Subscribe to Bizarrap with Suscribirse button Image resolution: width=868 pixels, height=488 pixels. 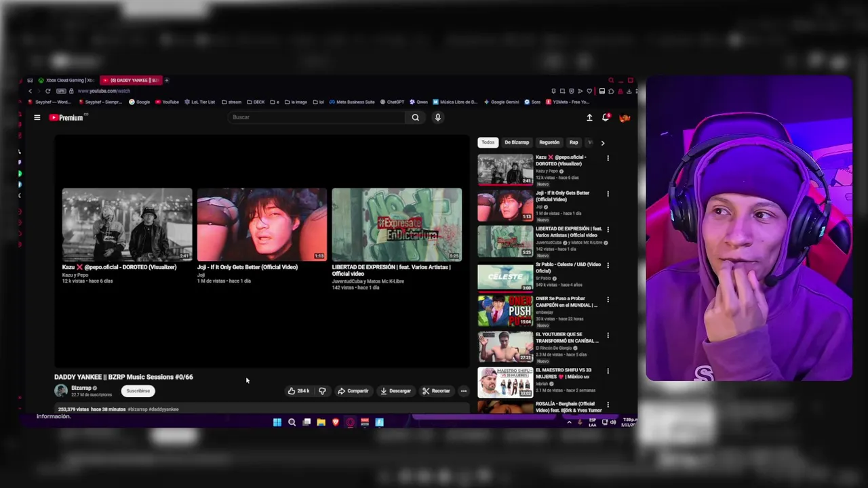coord(138,390)
